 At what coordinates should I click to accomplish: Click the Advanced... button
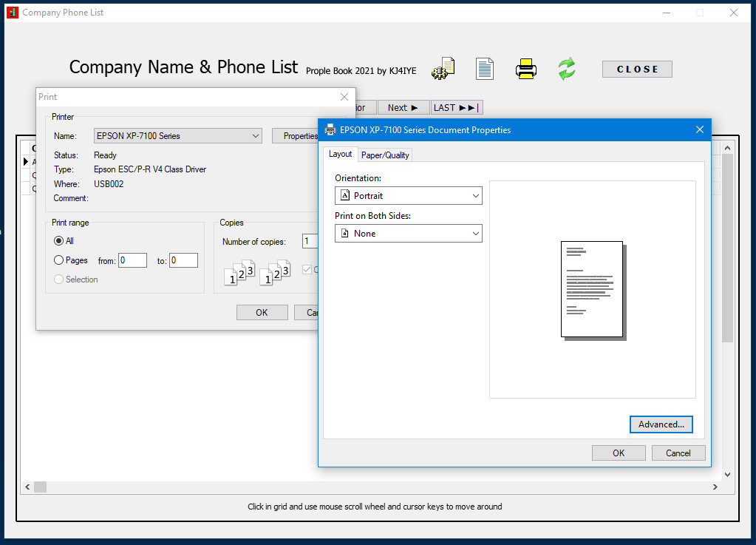pyautogui.click(x=661, y=424)
